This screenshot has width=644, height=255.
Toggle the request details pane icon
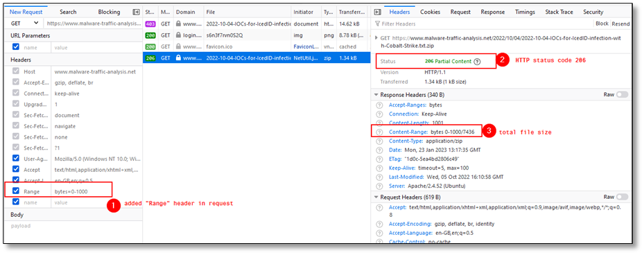tap(377, 12)
